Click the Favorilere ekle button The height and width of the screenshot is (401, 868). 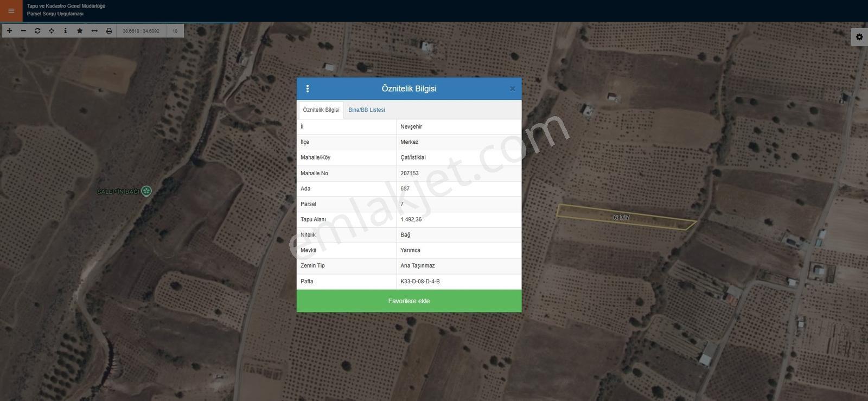[409, 301]
